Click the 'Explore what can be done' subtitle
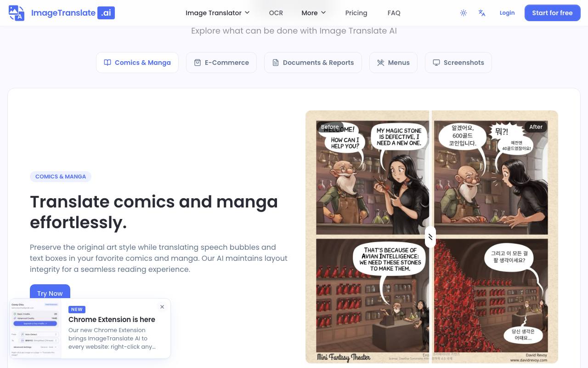The width and height of the screenshot is (588, 368). coord(294,31)
